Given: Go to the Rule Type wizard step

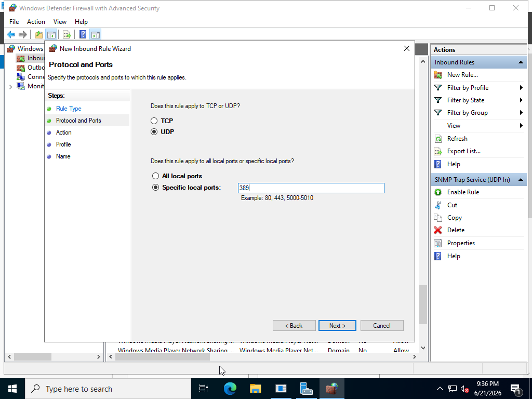Looking at the screenshot, I should click(x=69, y=109).
